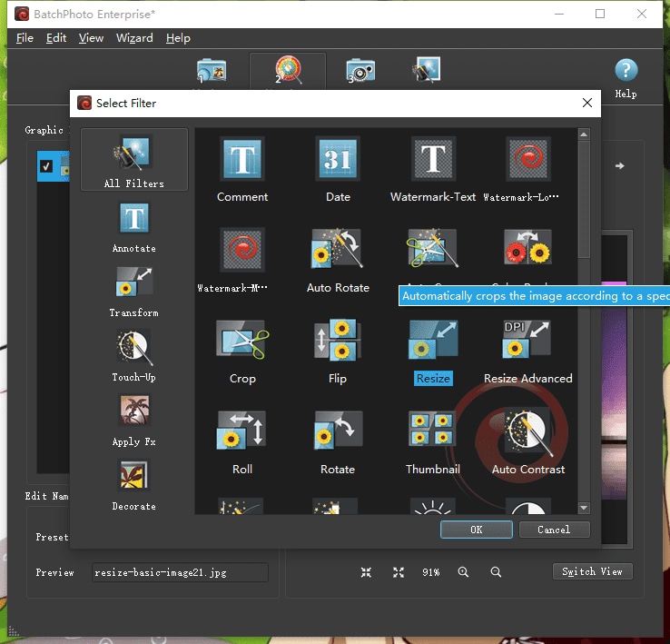Pick the Resize Advanced DPI filter
The image size is (670, 644).
(528, 340)
